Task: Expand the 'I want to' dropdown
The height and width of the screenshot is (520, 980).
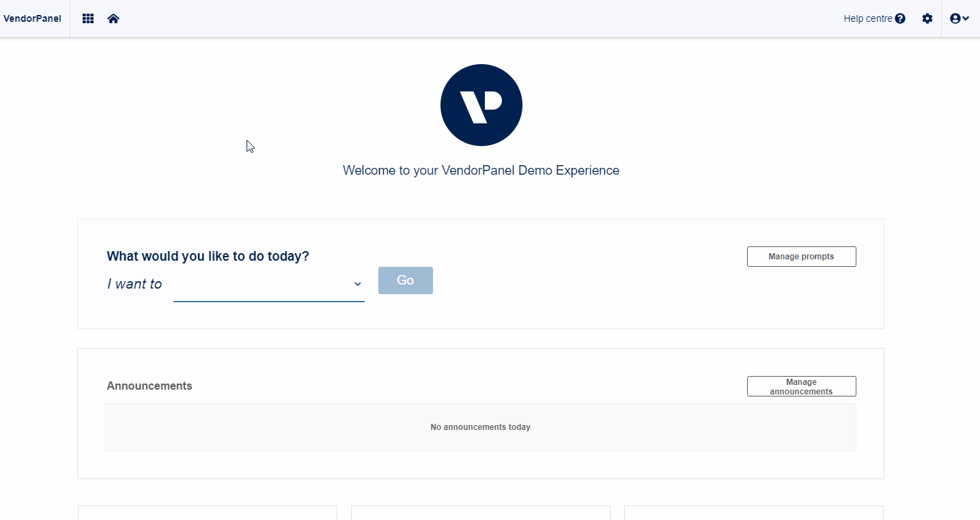Action: click(x=269, y=284)
